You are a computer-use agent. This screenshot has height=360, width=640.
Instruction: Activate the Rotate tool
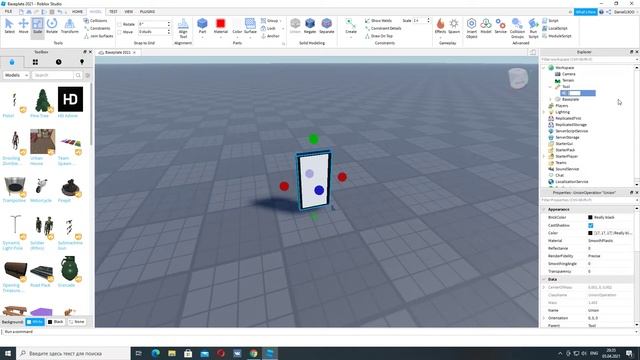[x=52, y=26]
